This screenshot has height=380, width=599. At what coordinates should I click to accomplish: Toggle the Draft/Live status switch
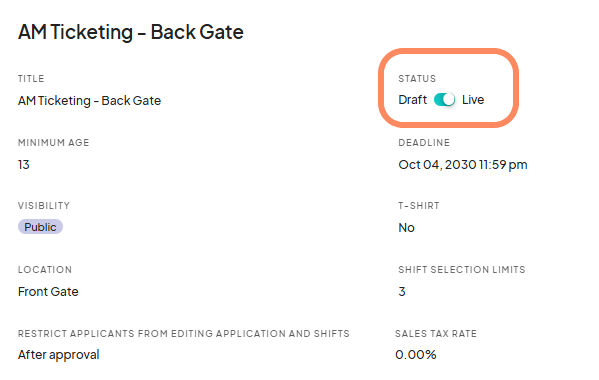click(x=444, y=100)
